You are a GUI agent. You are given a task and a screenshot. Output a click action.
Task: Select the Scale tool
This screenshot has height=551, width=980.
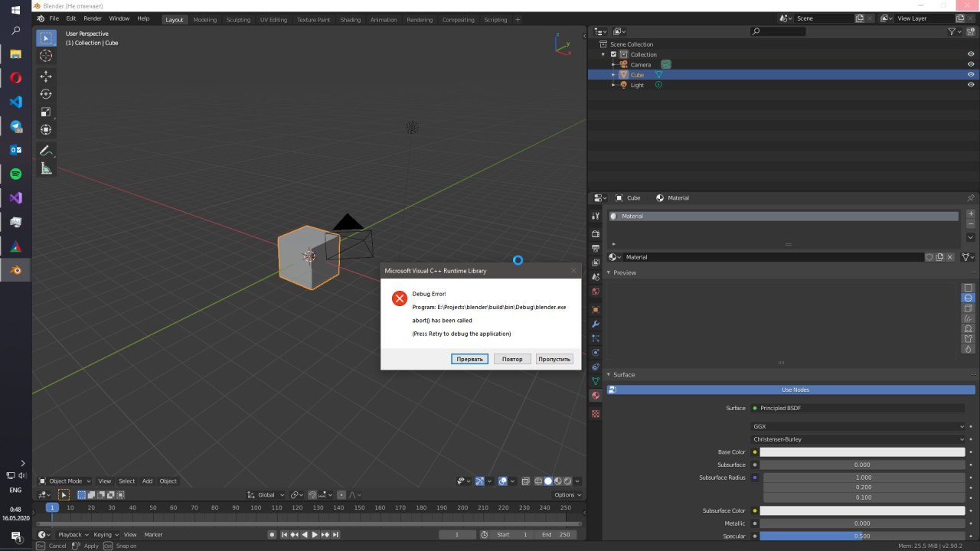46,112
